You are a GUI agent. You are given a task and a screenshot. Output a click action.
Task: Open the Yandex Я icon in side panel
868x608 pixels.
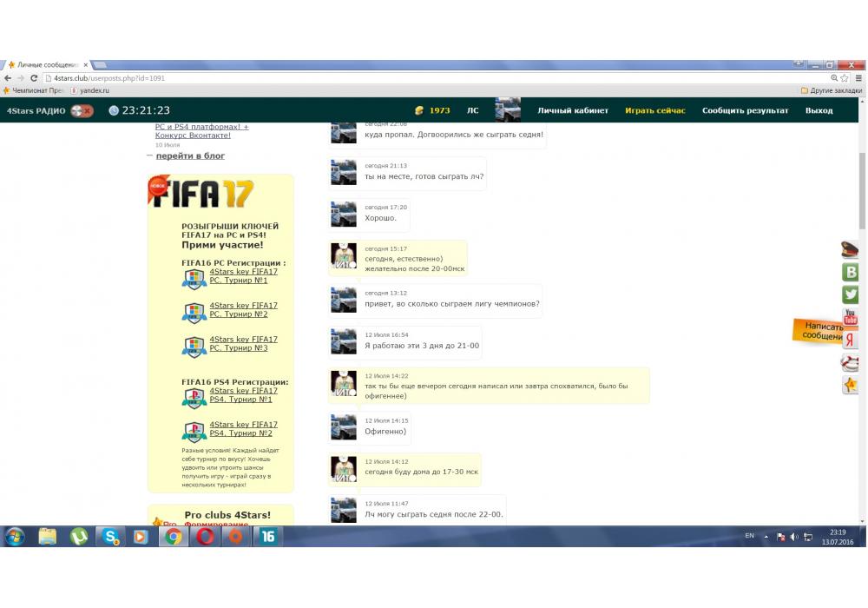[x=851, y=340]
